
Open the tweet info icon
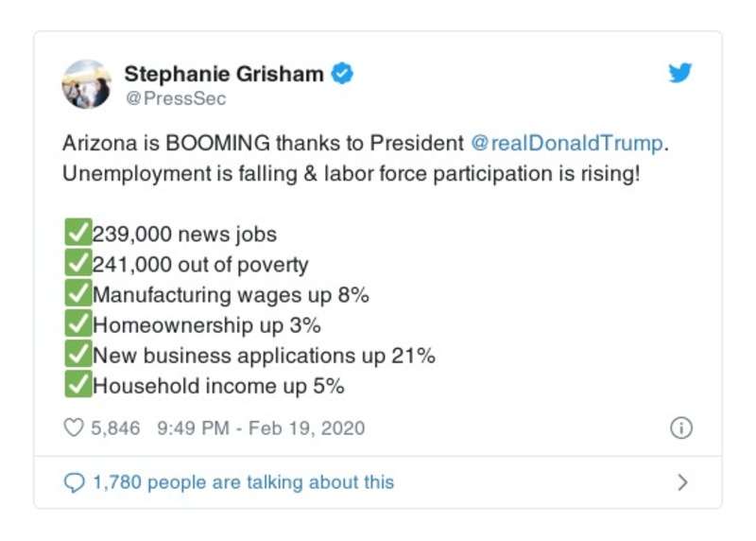[680, 428]
